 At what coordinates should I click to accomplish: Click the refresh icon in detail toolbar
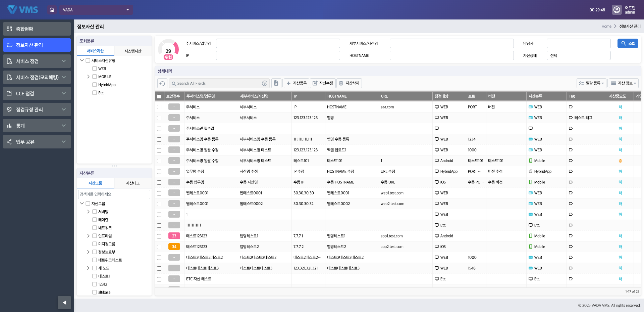click(x=162, y=83)
